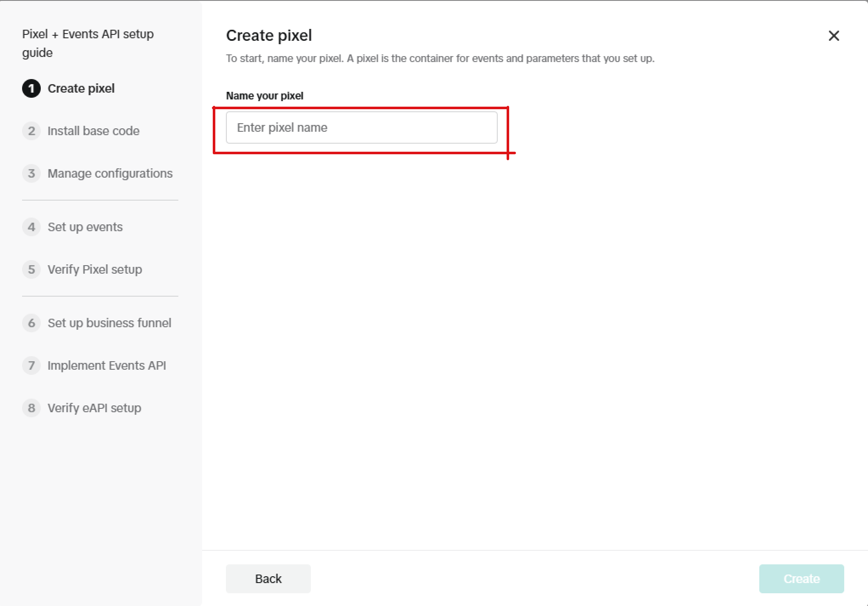This screenshot has height=606, width=868.
Task: Close the Create pixel dialog
Action: 834,36
